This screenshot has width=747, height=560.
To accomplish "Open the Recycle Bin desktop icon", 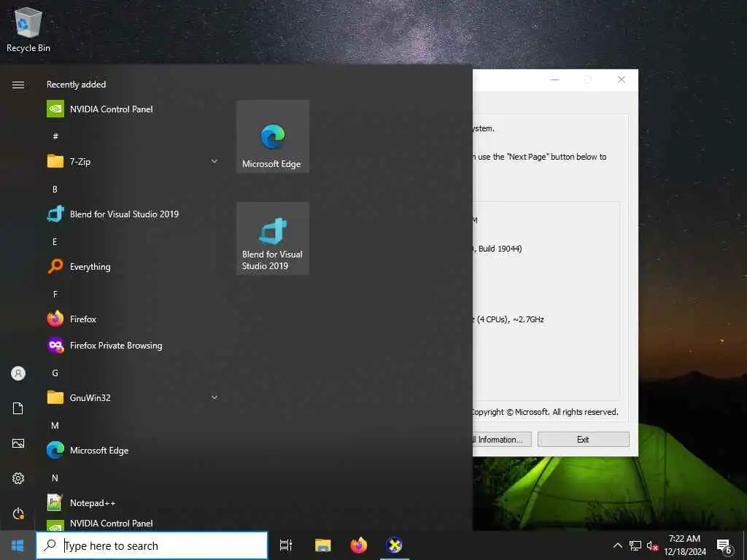I will click(28, 29).
